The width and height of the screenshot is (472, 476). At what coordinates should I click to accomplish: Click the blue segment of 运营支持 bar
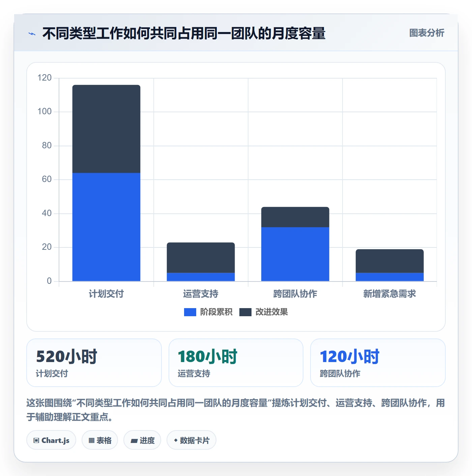click(201, 277)
